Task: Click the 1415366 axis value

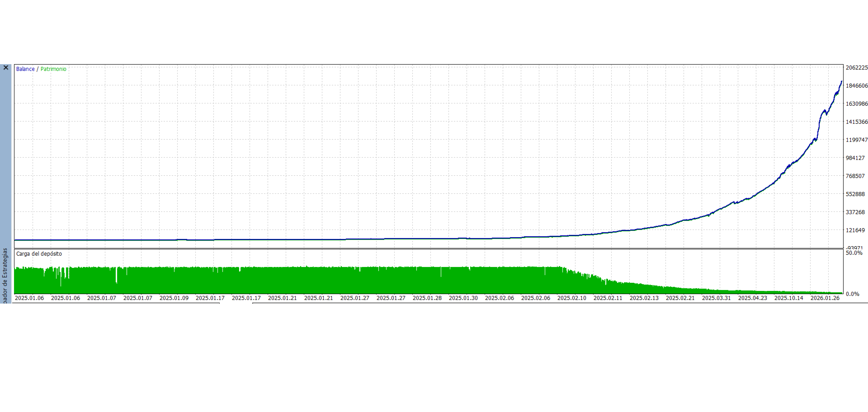Action: pos(857,122)
